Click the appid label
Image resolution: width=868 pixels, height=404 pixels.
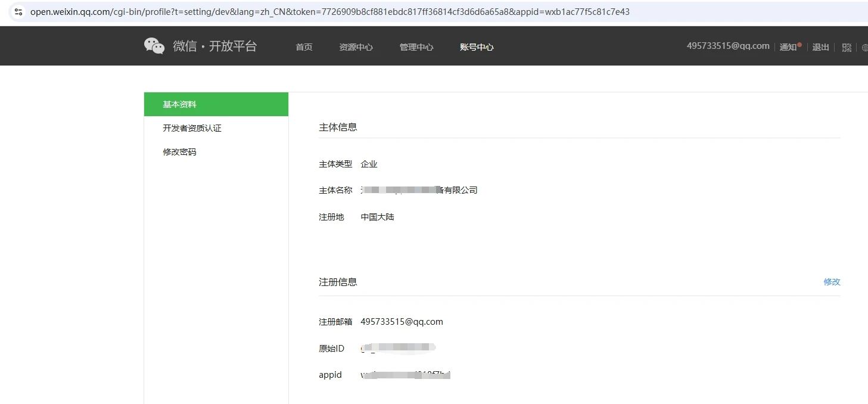[330, 375]
